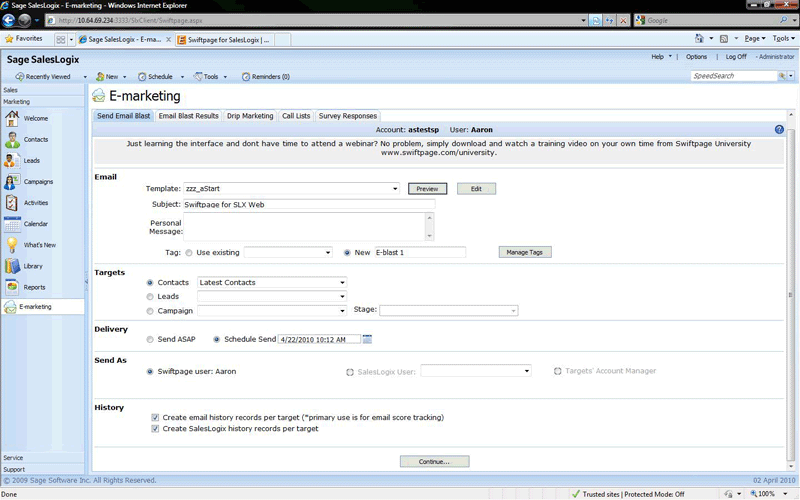Switch to the Send Email Blast tab
The height and width of the screenshot is (500, 800).
click(x=123, y=116)
